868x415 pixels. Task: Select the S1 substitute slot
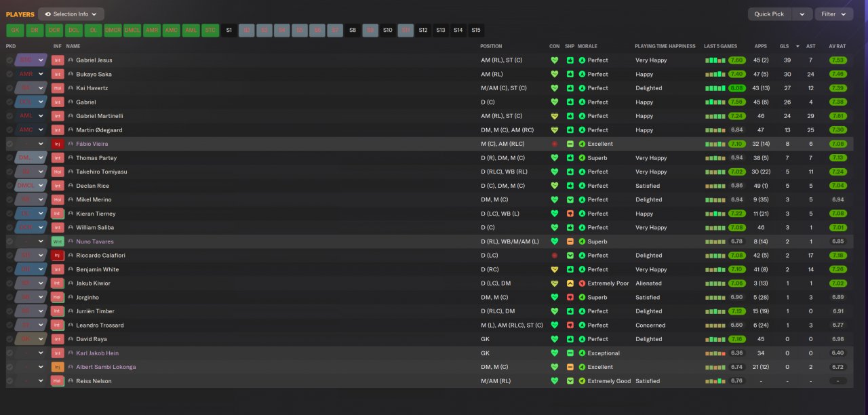coord(229,30)
